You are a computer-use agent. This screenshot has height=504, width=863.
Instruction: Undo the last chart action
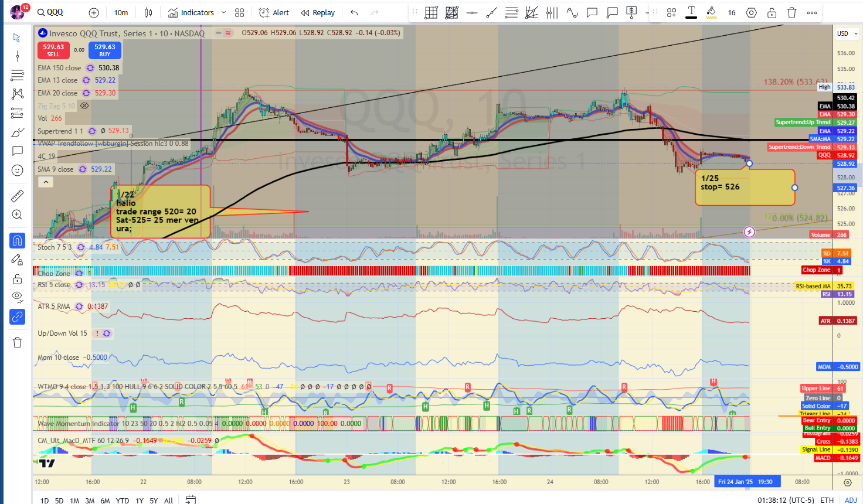point(354,12)
